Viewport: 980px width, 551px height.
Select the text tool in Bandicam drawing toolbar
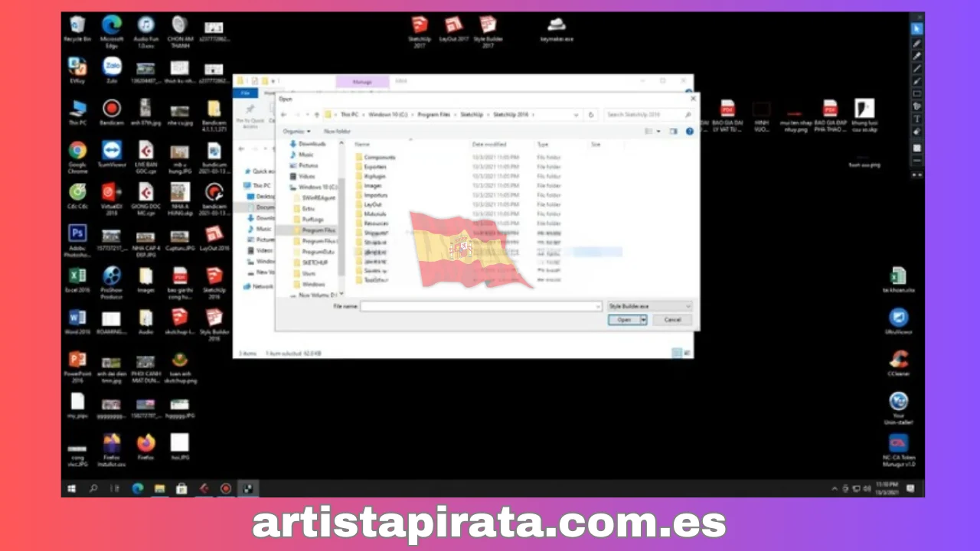click(916, 119)
